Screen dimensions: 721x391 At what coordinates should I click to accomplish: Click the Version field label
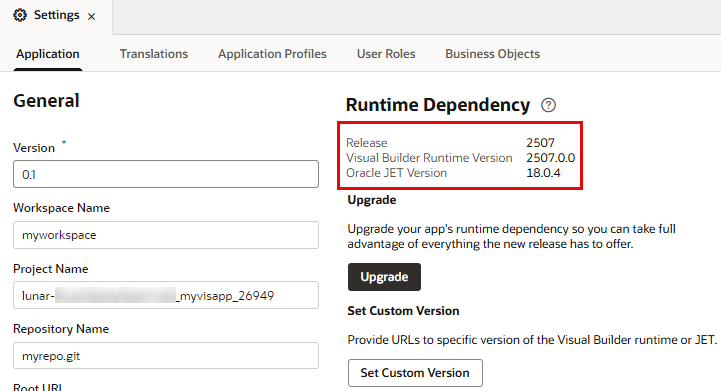(34, 148)
